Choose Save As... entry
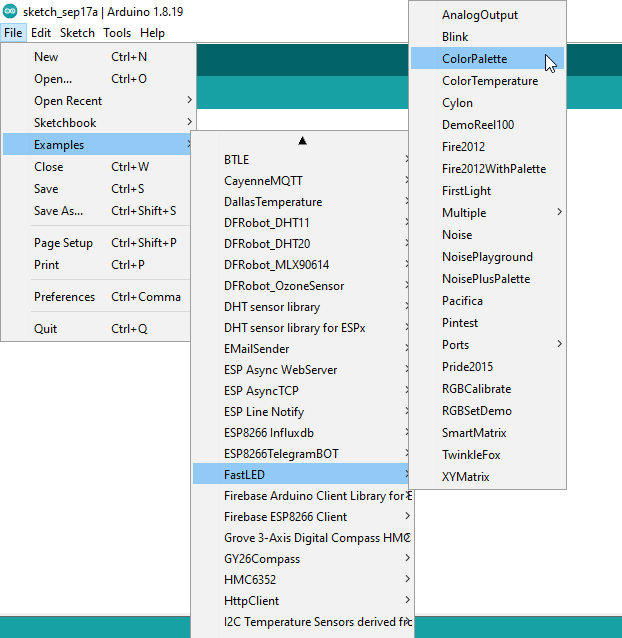 click(x=98, y=210)
